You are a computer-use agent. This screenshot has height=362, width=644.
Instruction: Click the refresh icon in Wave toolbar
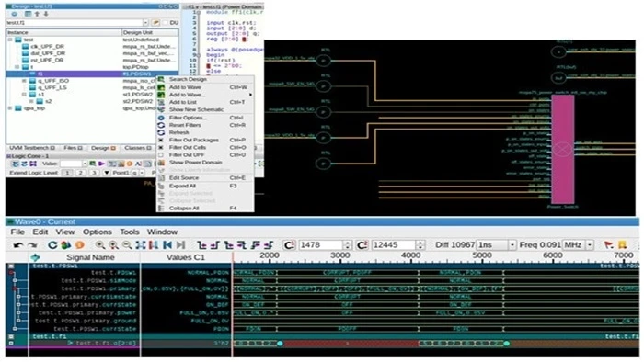click(52, 245)
